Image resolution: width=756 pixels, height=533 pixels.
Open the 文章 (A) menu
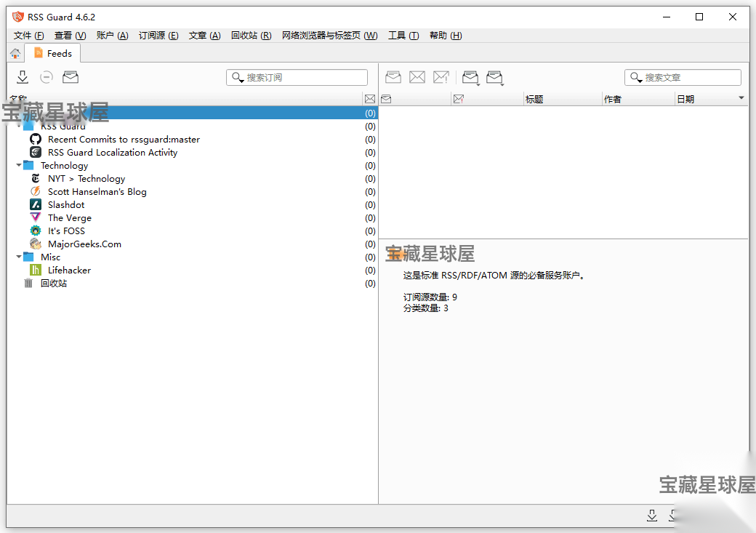204,35
